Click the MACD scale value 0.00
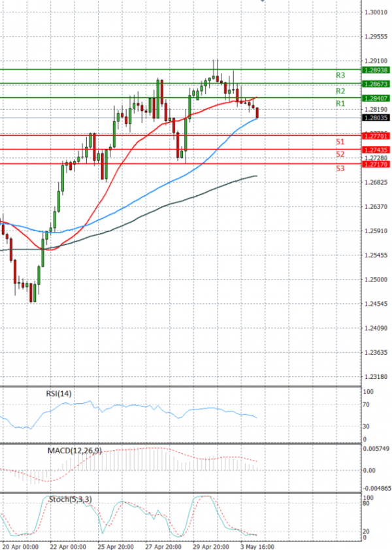 point(369,470)
